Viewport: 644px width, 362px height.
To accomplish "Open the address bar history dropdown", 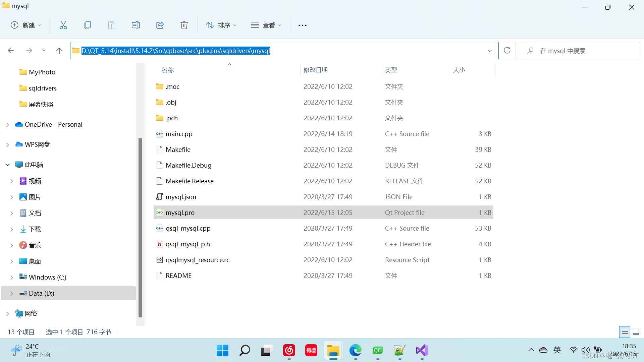I will tap(490, 51).
